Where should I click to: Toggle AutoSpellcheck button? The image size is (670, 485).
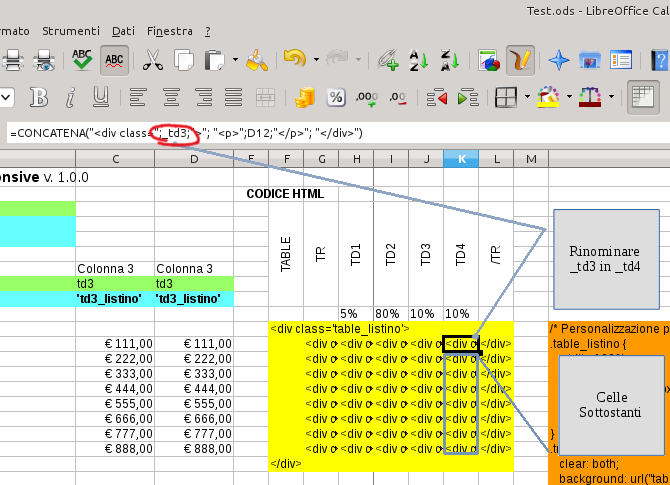(x=114, y=60)
